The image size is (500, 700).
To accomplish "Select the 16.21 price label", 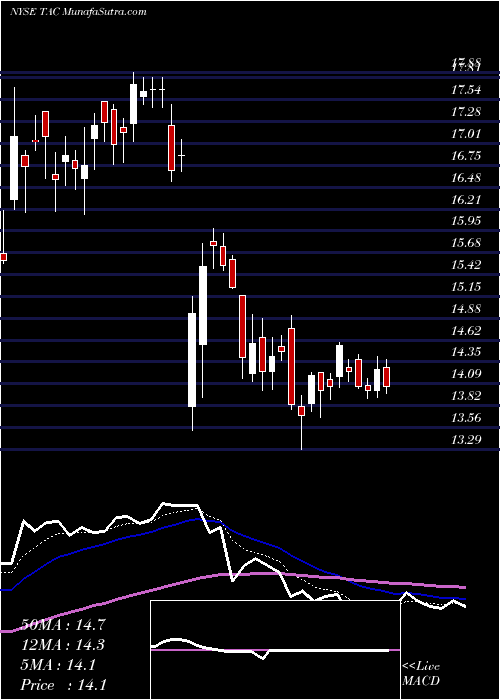I will [466, 200].
